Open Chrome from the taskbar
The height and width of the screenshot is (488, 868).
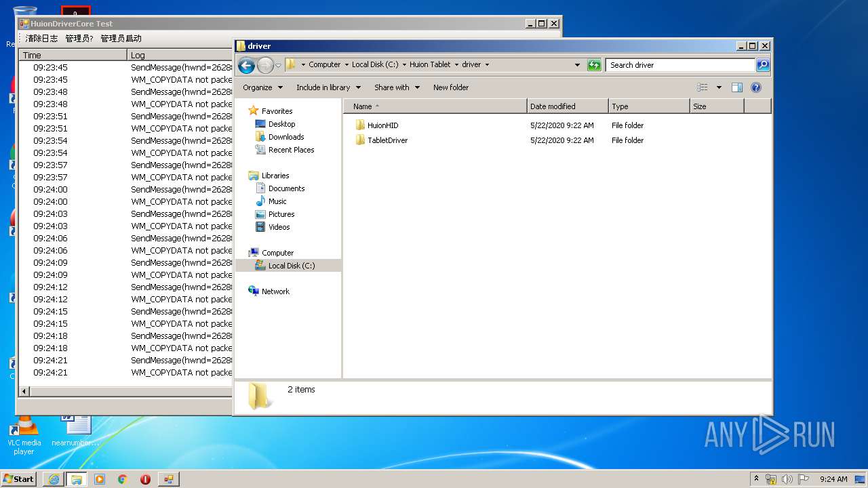coord(123,479)
